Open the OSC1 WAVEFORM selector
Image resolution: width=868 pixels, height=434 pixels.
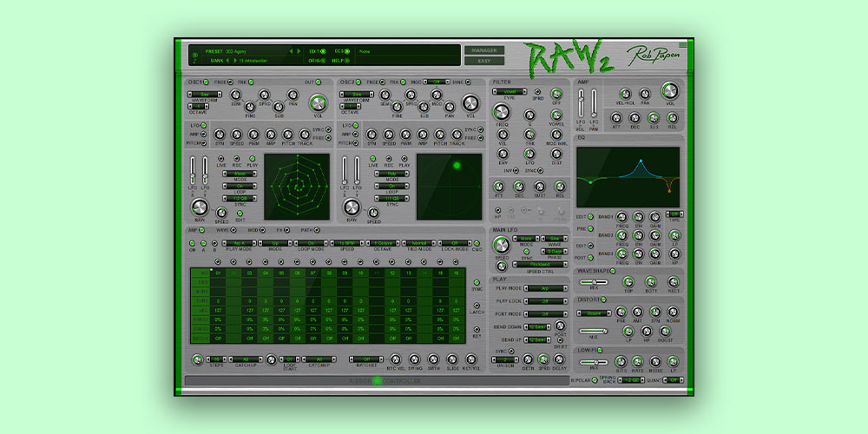coord(205,94)
